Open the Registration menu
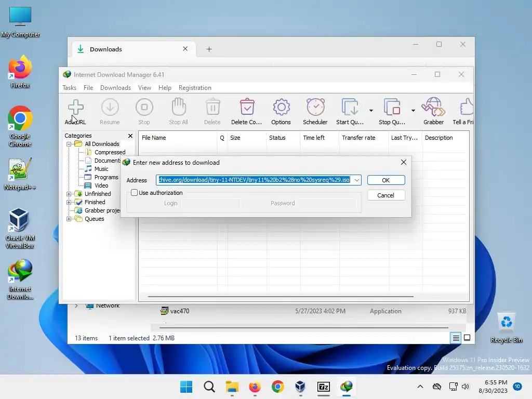Viewport: 532px width, 399px height. [195, 87]
